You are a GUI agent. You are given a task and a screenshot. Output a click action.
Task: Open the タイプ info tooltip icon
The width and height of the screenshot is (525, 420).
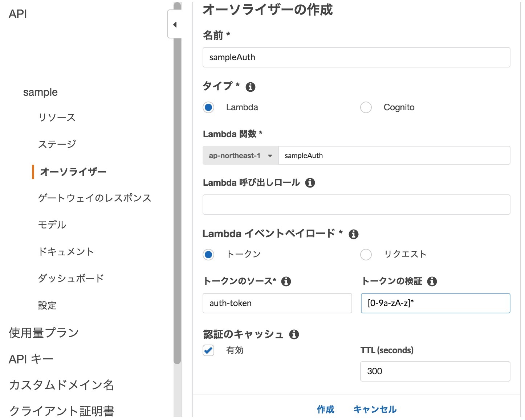coord(251,87)
